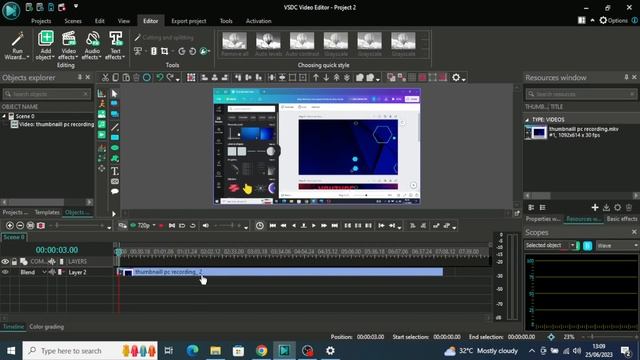The image size is (640, 360).
Task: Toggle Layer 2 visibility eye
Action: pos(5,272)
